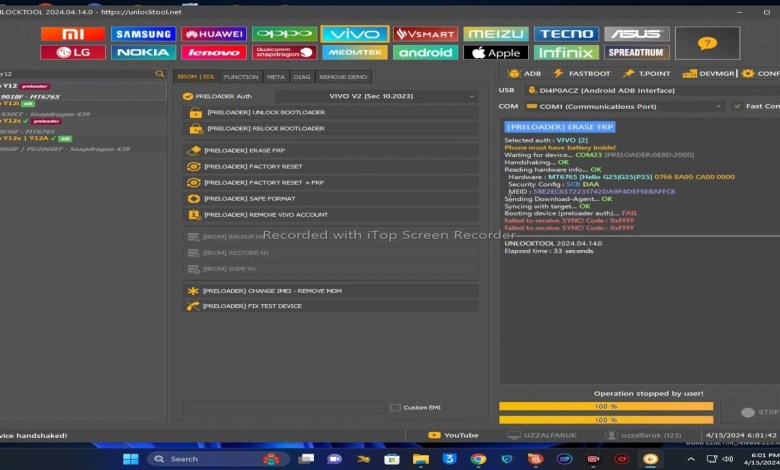Open the COM1 port dropdown
Viewport: 780px width, 470px height.
pos(624,106)
